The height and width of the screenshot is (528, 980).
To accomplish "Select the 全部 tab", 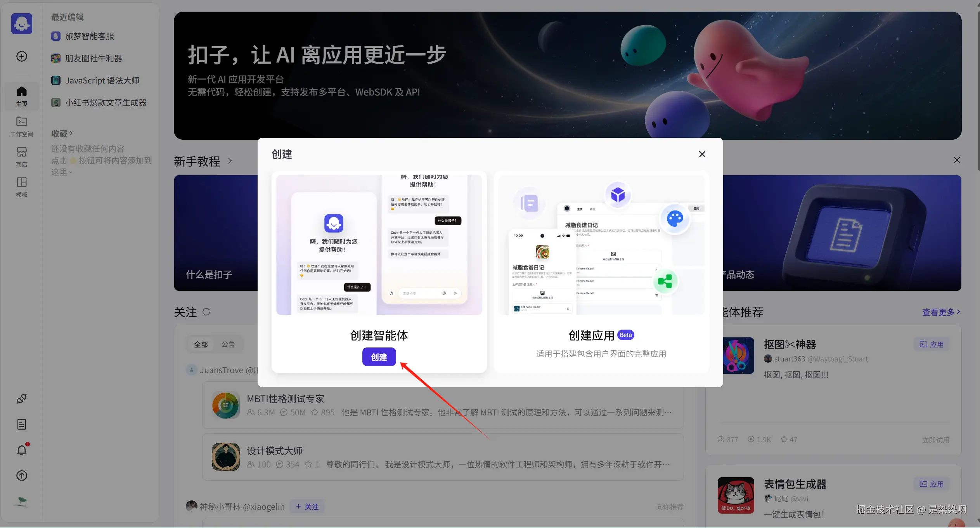I will [201, 344].
